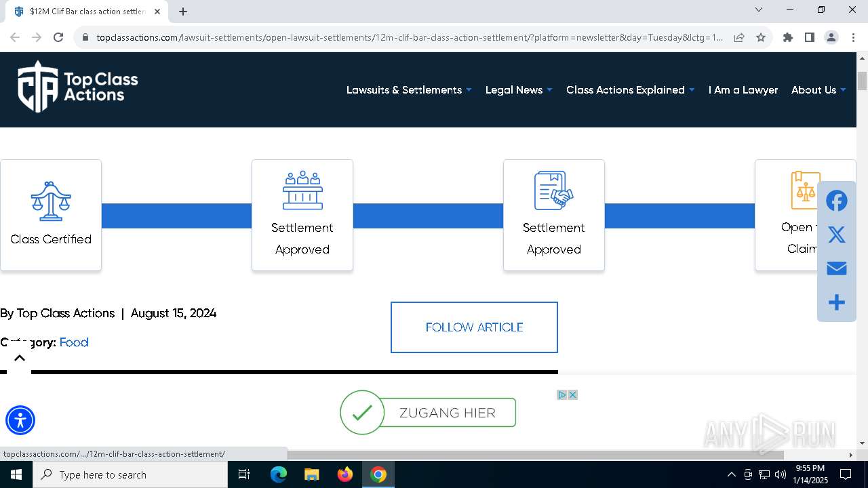Close the ad with the X icon
Screen dimensions: 868x488
[573, 394]
